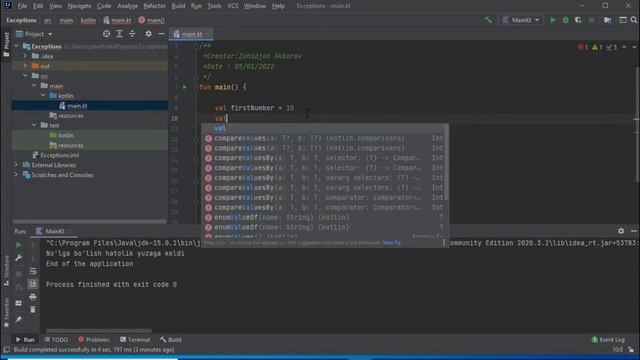The width and height of the screenshot is (640, 360).
Task: Expand External Libraries node
Action: tap(17, 165)
